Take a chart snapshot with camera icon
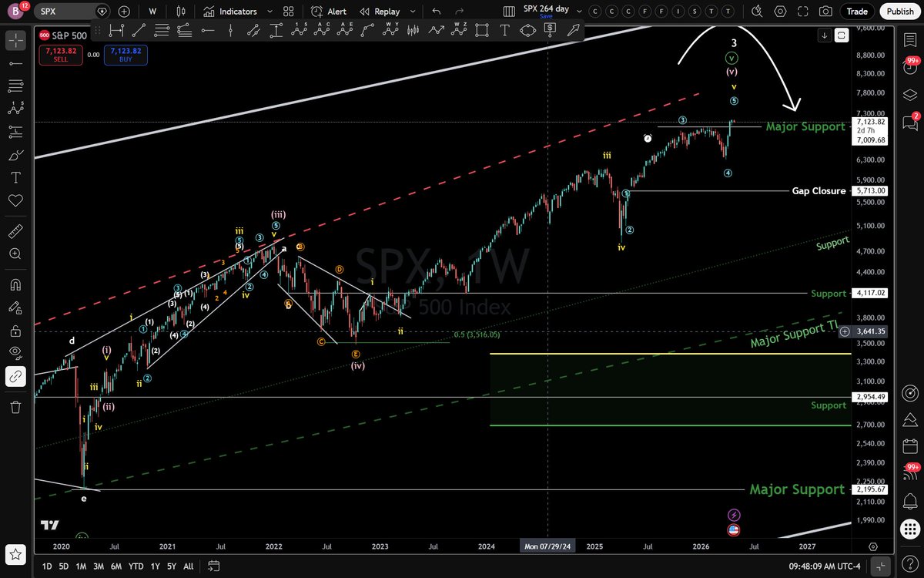 825,12
